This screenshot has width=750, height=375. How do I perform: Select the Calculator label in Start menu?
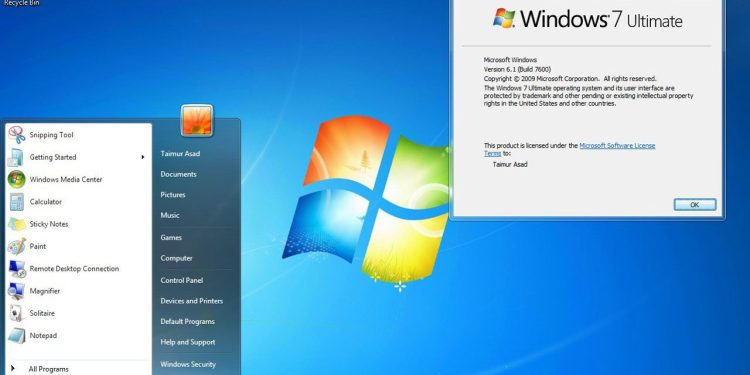46,202
